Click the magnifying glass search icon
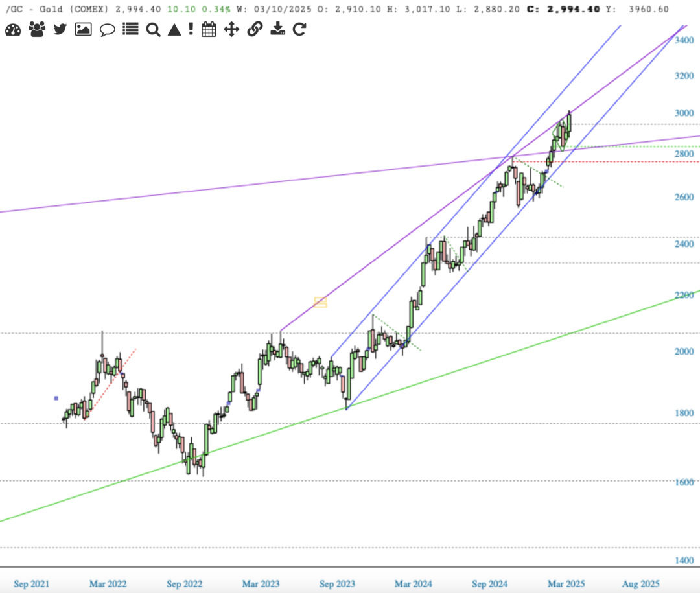The width and height of the screenshot is (700, 593). coord(153,30)
